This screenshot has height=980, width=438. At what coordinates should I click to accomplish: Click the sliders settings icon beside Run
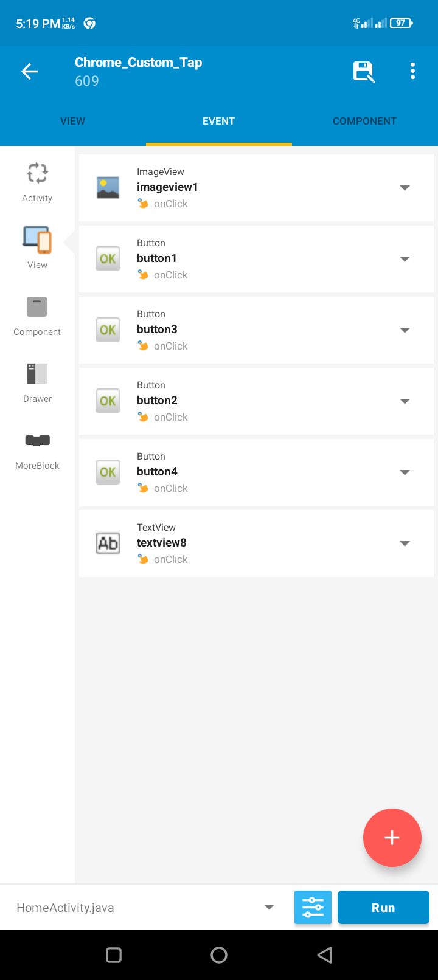pyautogui.click(x=313, y=907)
